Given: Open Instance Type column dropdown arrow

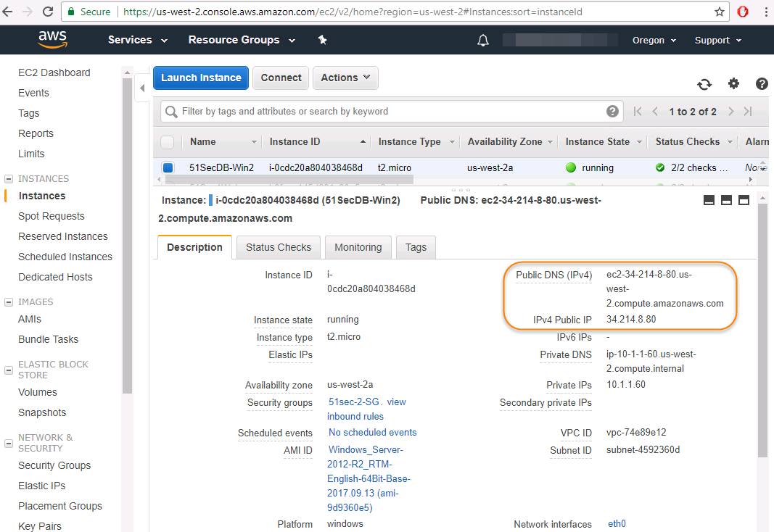Looking at the screenshot, I should click(452, 142).
